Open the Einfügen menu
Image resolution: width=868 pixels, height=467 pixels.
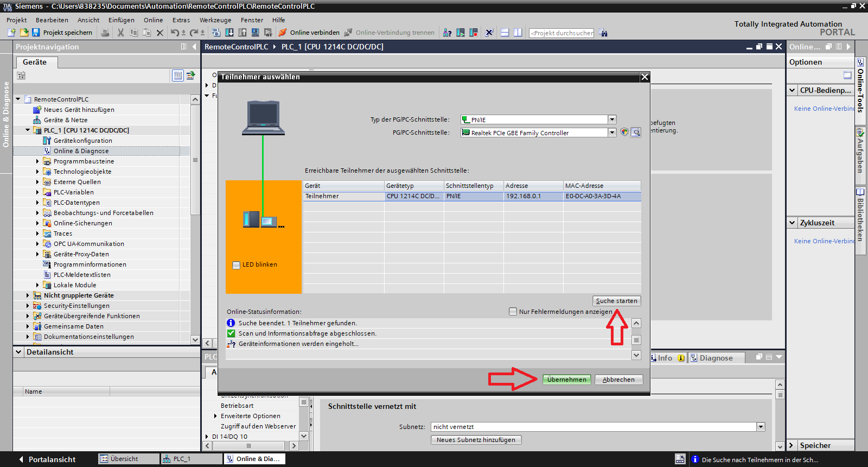(122, 20)
